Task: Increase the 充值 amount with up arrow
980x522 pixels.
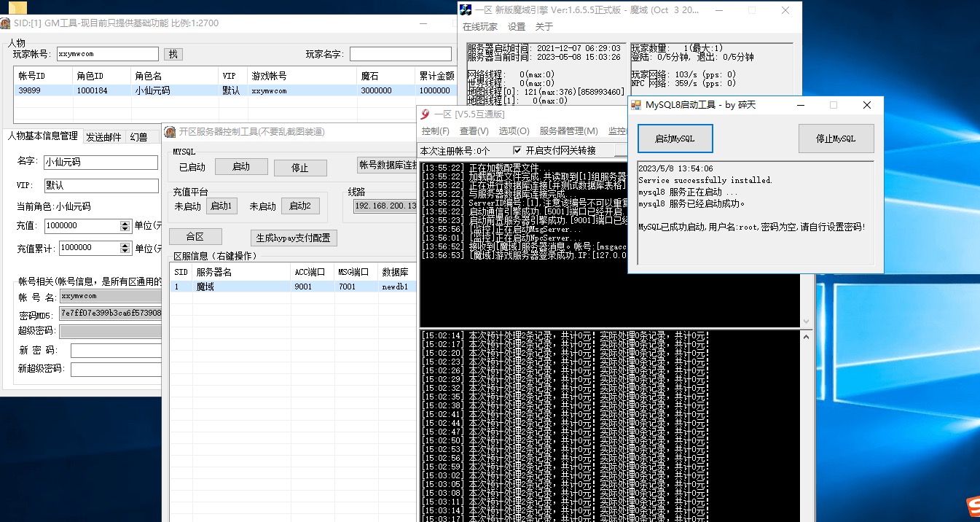Action: [x=125, y=222]
